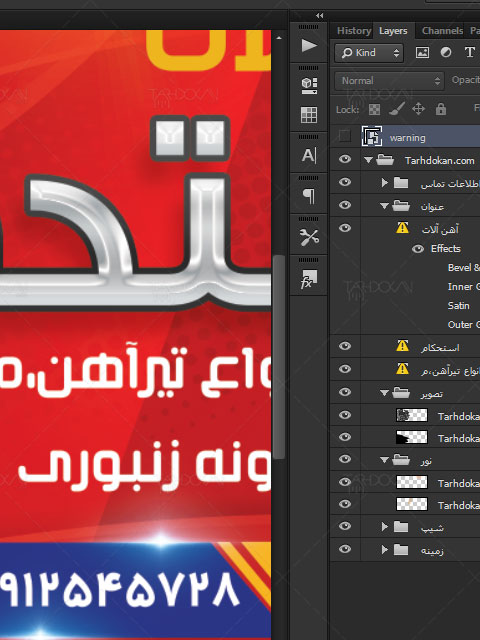480x640 pixels.
Task: Open the Swatches grid panel icon
Action: [x=309, y=115]
